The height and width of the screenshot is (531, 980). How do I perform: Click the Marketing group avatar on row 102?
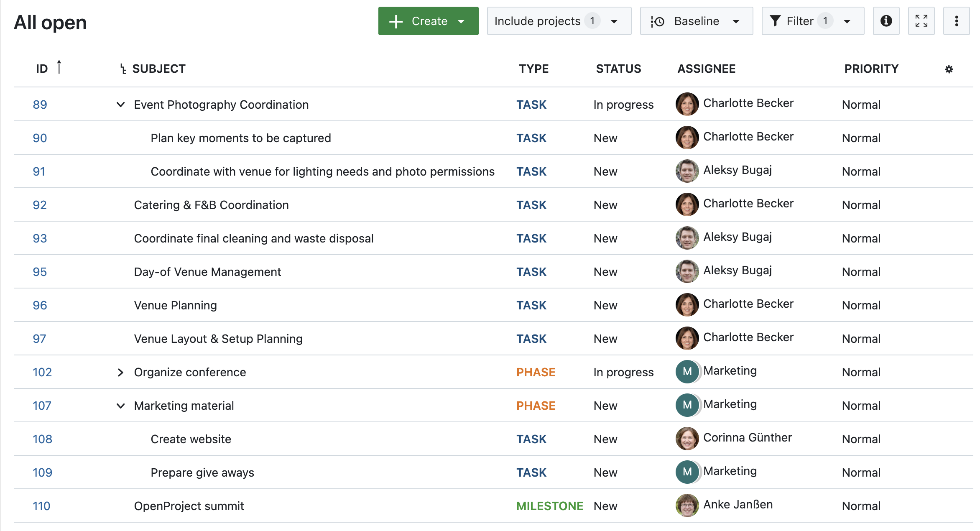(687, 372)
